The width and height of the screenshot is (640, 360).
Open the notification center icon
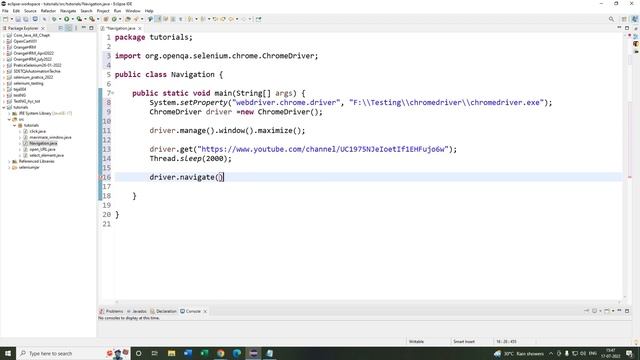tap(629, 353)
